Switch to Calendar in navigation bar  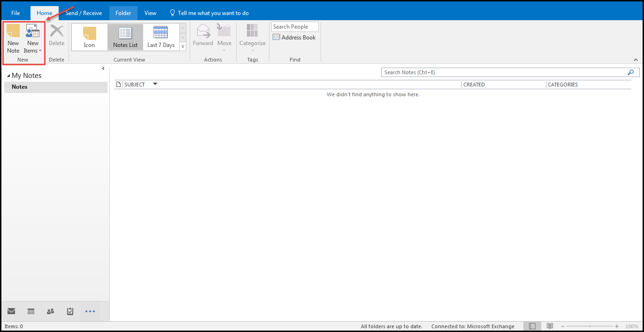point(31,311)
